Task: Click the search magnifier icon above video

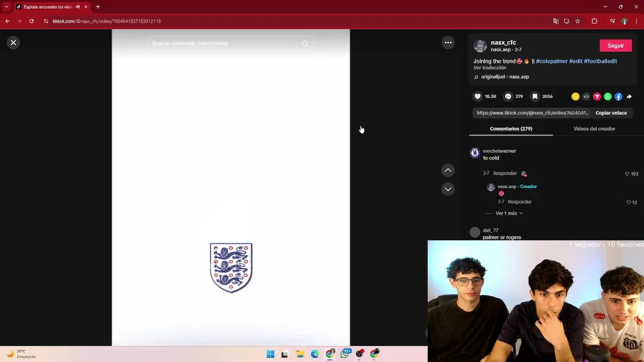Action: click(305, 44)
